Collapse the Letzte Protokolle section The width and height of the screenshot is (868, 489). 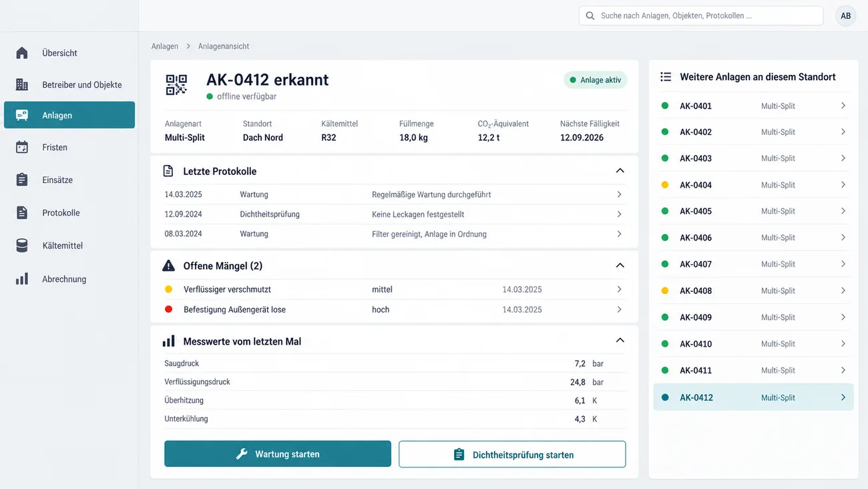620,171
